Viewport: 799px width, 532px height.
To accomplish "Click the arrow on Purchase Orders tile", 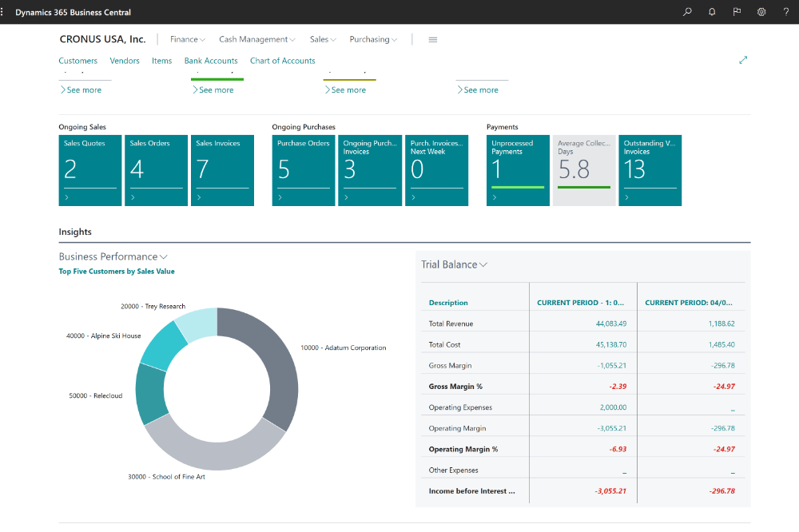I will click(x=280, y=197).
